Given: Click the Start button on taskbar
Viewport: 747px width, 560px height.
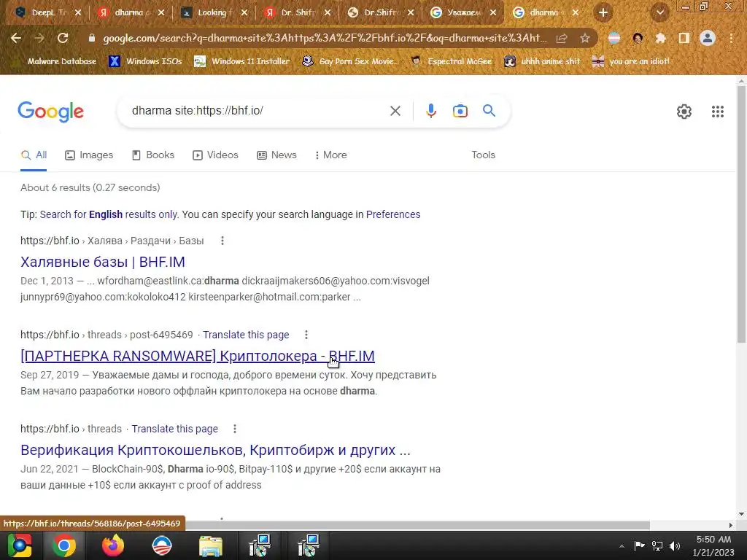Looking at the screenshot, I should 19,545.
